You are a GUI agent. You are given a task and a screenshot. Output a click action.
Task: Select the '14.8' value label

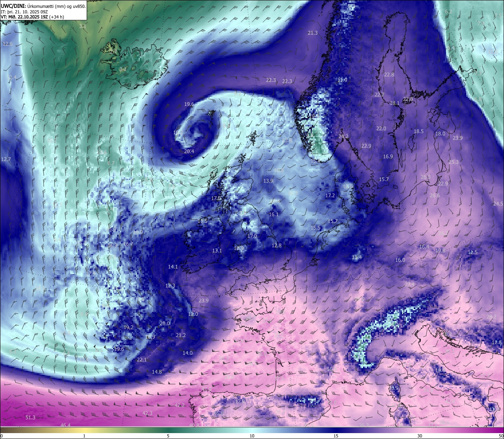(x=157, y=372)
